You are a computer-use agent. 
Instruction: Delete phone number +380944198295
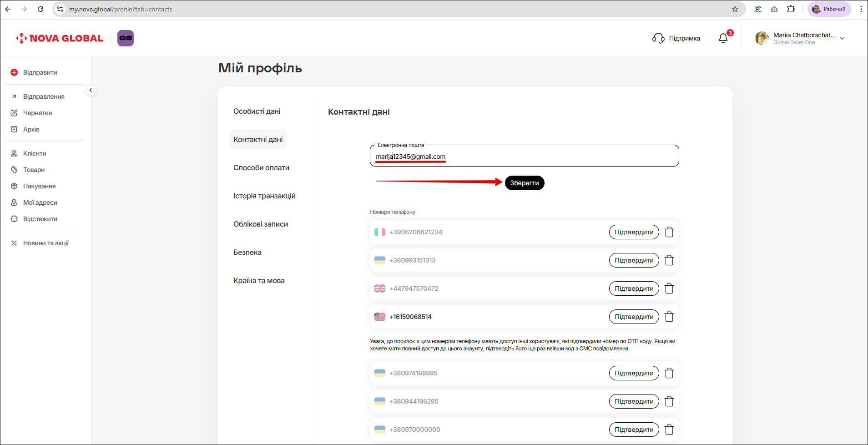[669, 401]
